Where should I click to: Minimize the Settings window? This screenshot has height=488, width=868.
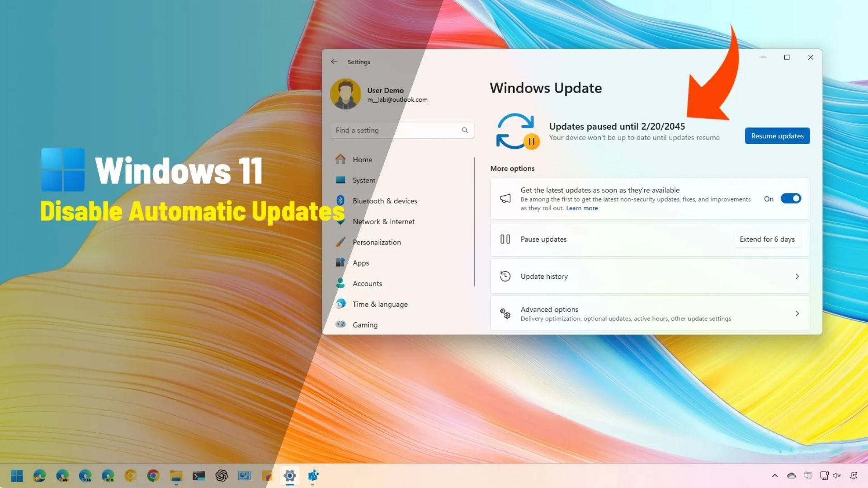tap(763, 57)
